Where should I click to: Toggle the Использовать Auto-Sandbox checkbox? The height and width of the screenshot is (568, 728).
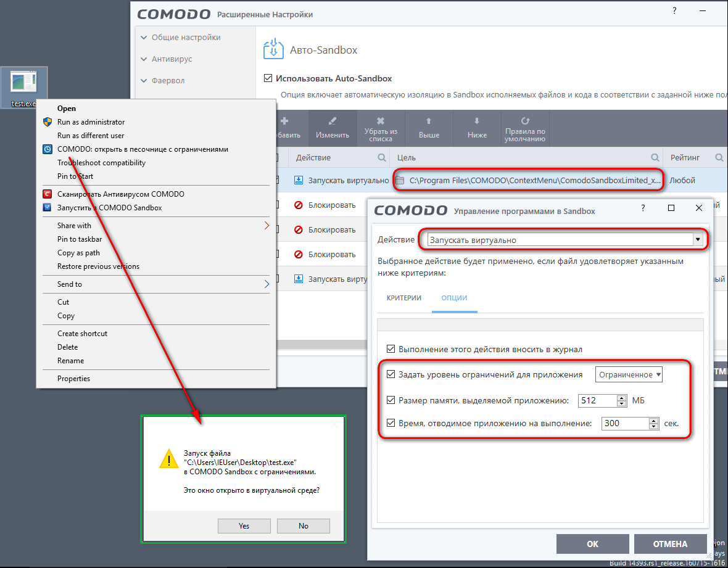268,78
